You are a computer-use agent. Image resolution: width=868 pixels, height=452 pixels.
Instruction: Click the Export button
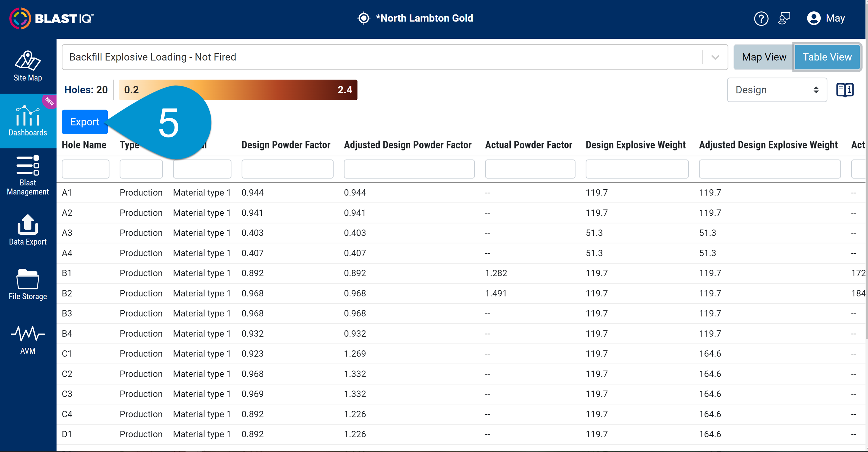pyautogui.click(x=84, y=122)
